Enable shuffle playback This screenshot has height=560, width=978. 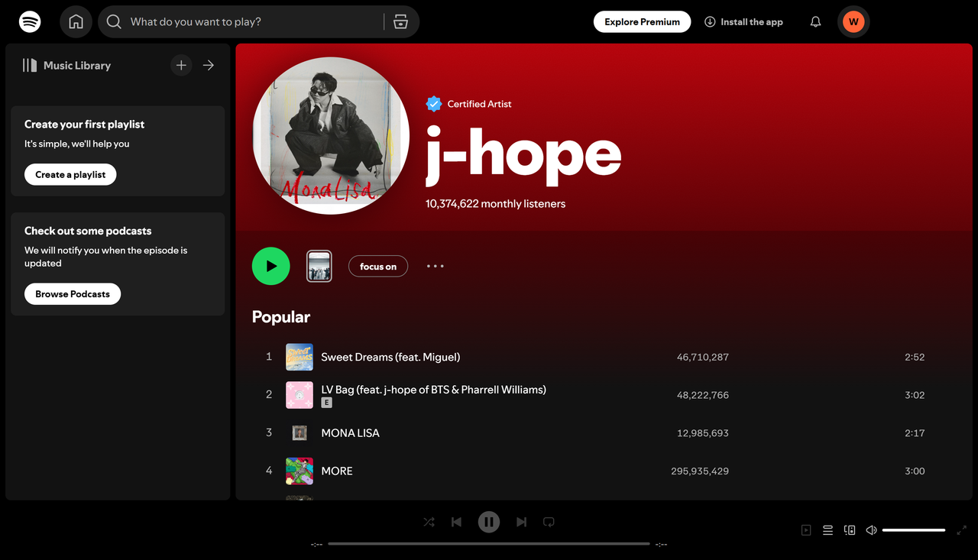[429, 522]
